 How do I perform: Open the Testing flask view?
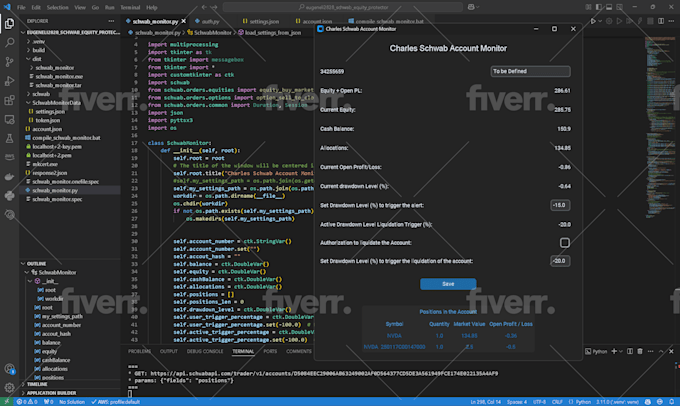9,138
